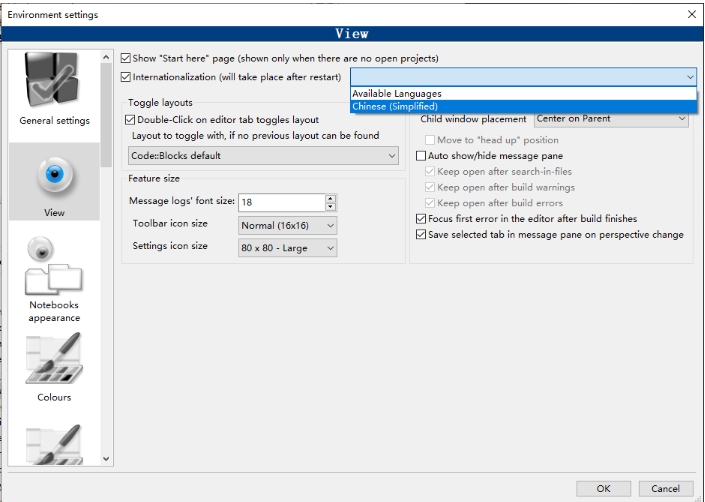Toggle Keep open after build errors checkbox
This screenshot has height=502, width=705.
(430, 203)
